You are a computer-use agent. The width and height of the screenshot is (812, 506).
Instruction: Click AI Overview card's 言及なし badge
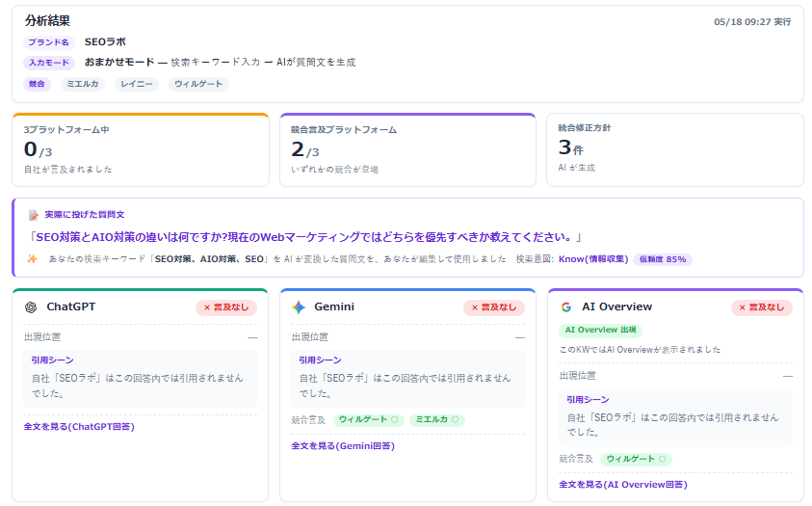[x=762, y=307]
